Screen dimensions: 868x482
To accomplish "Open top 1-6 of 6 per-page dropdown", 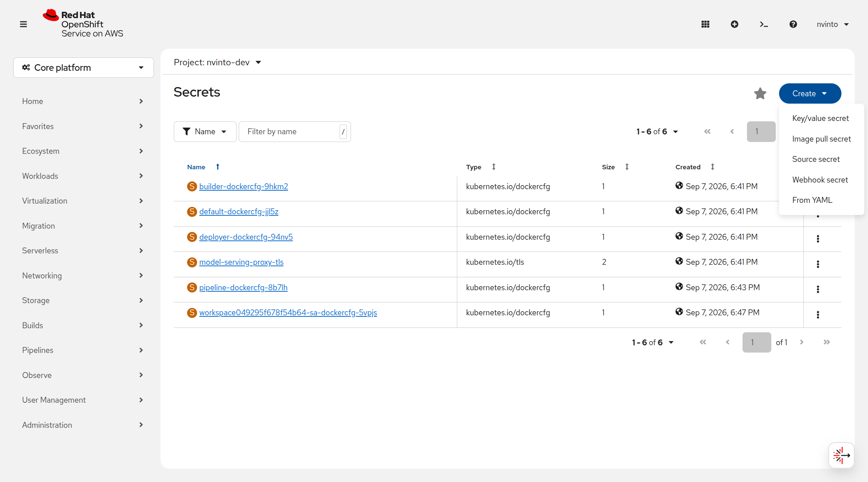I will click(657, 132).
